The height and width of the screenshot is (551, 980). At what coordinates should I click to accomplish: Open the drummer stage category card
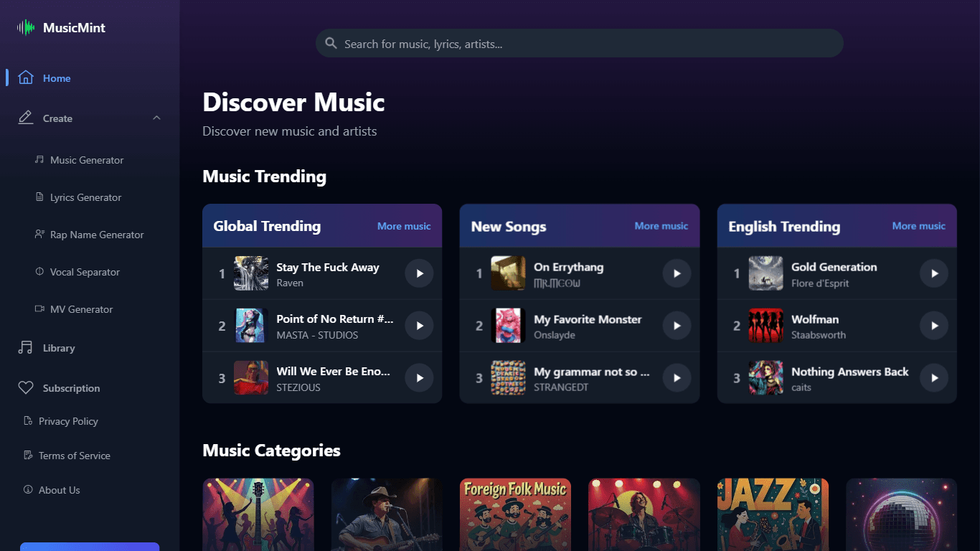click(644, 514)
